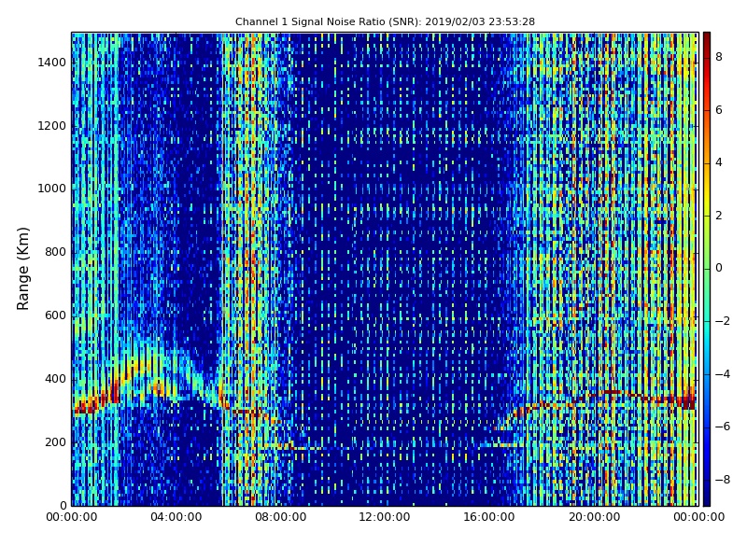Click the 600 range tick label

[55, 315]
